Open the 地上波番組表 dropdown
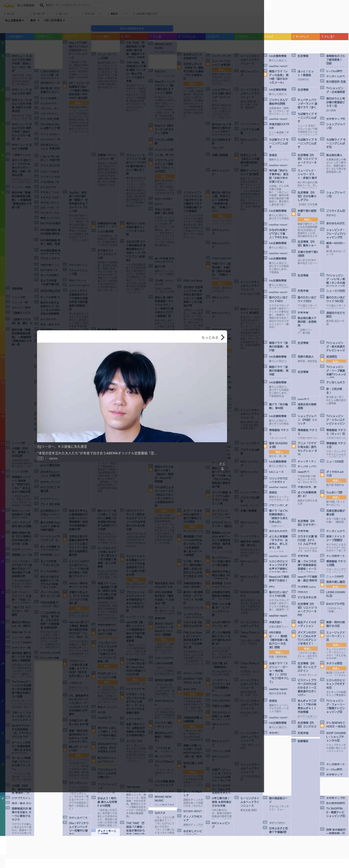The image size is (349, 868). (14, 21)
